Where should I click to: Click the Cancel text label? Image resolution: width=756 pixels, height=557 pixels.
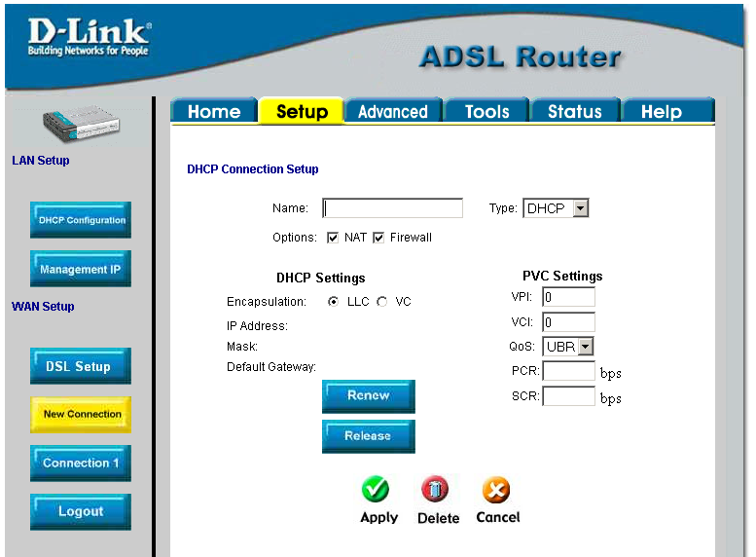(x=498, y=517)
